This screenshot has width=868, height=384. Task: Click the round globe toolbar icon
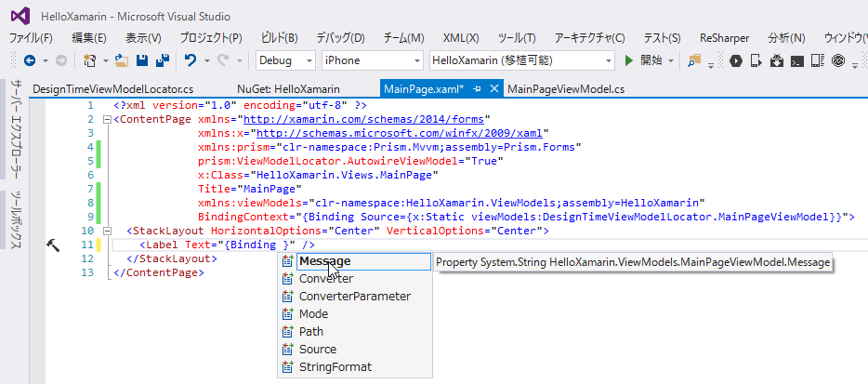838,60
